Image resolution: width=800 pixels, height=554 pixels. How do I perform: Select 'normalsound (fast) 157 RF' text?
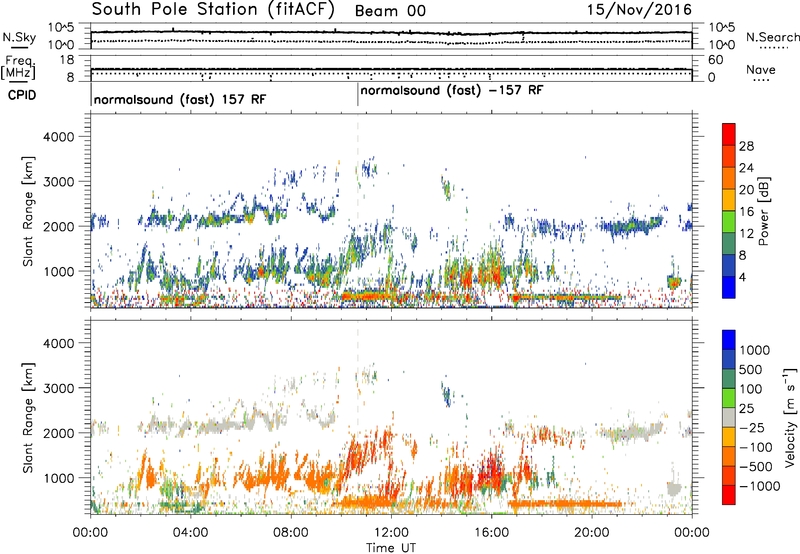[180, 99]
